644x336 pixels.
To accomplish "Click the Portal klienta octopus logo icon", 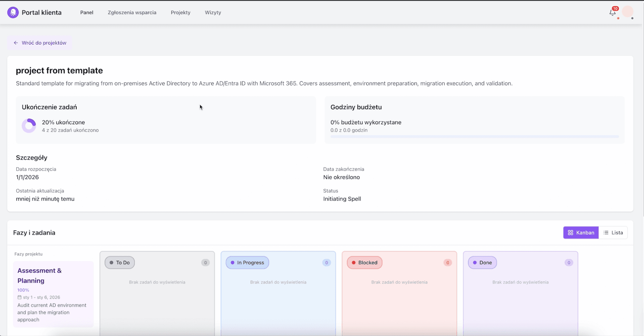I will (x=13, y=12).
